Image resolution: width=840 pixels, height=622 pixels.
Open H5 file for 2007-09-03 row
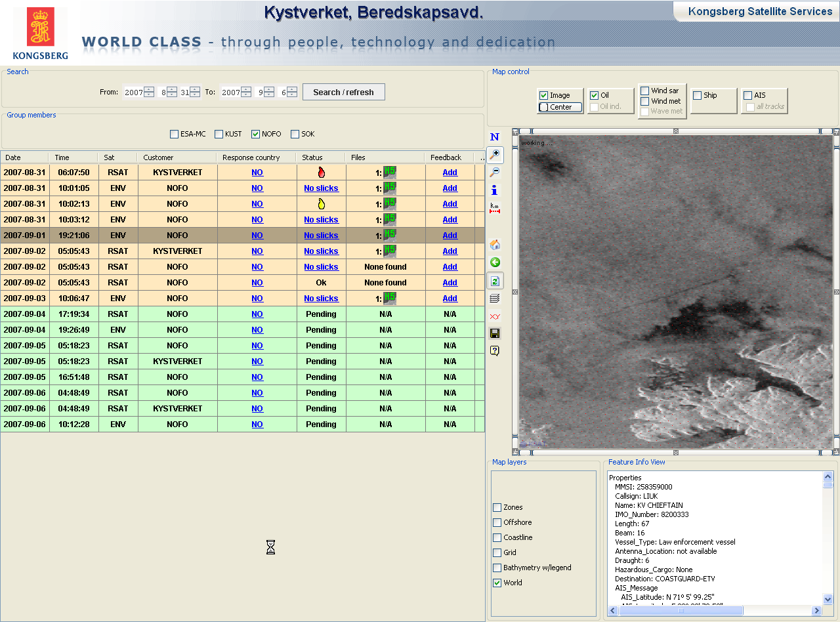click(390, 298)
